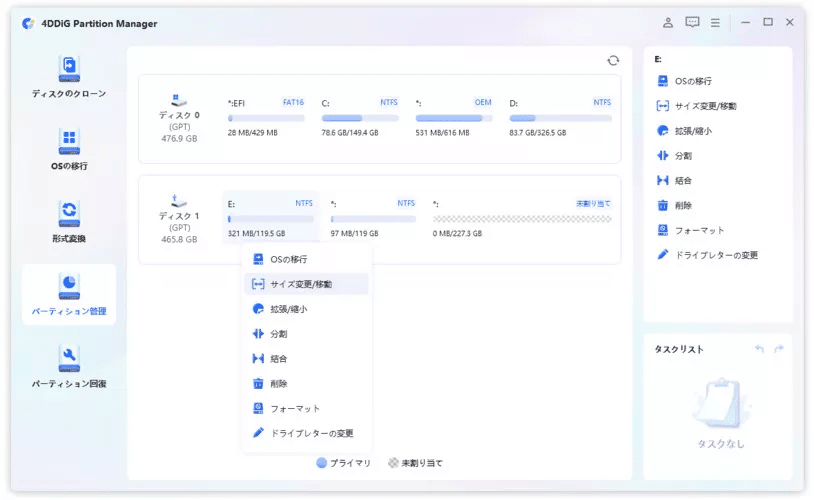
Task: Select the 97 MB/119 GB NTFS partition
Action: tap(373, 219)
